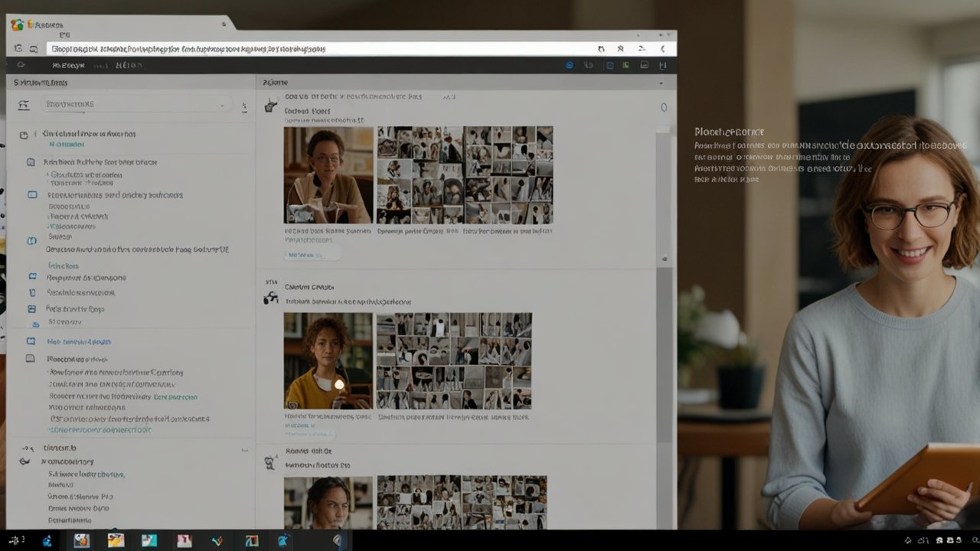The height and width of the screenshot is (551, 980).
Task: Click the camera icon beside the first photo post
Action: (269, 106)
